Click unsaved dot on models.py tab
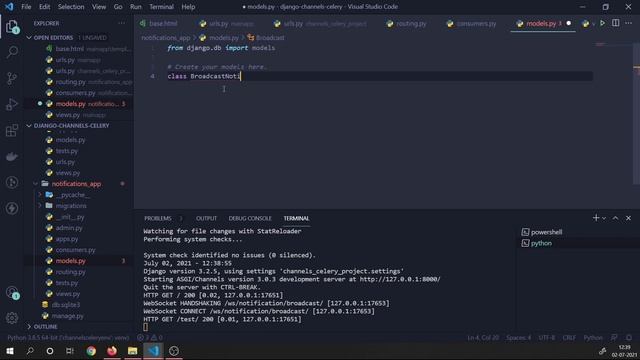Screen dimensions: 640x360 point(569,23)
